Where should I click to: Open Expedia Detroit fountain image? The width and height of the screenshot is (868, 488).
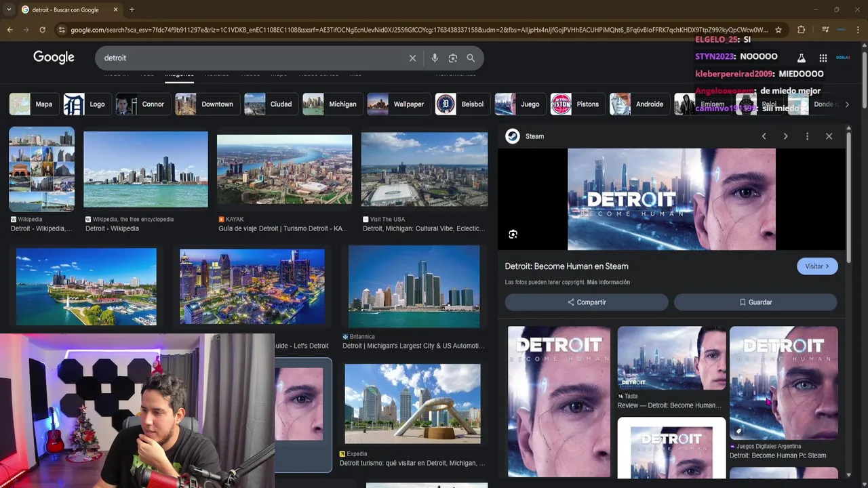click(412, 404)
